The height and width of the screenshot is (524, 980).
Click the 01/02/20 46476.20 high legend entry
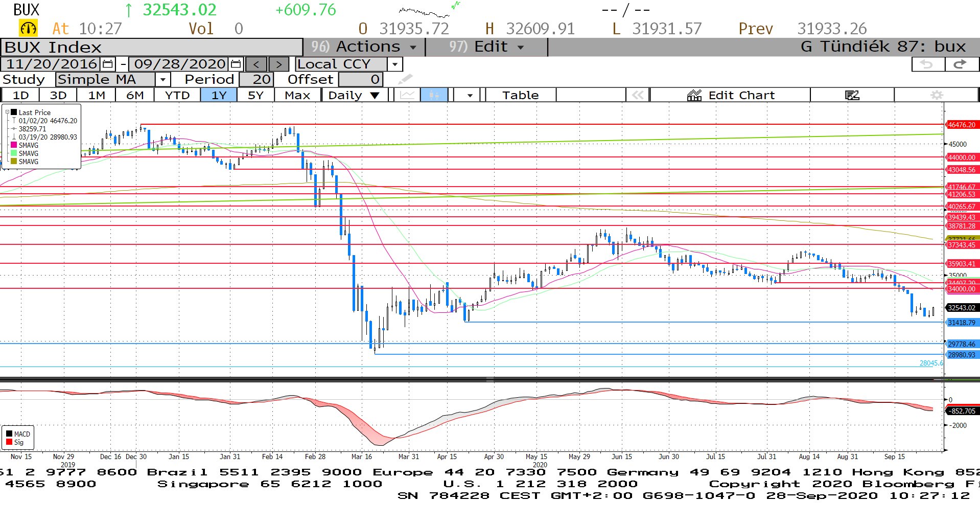pyautogui.click(x=48, y=121)
